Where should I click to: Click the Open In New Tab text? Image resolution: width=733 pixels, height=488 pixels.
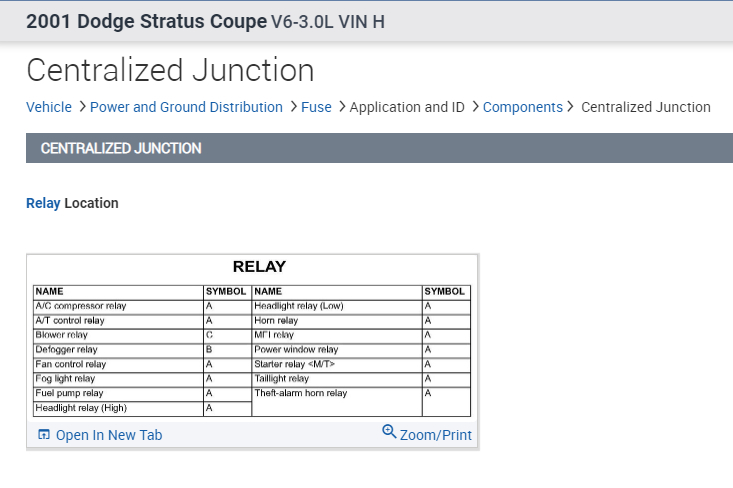pos(109,435)
